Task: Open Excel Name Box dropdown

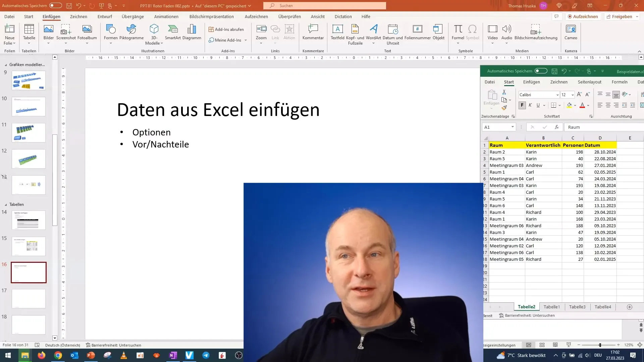Action: point(513,127)
